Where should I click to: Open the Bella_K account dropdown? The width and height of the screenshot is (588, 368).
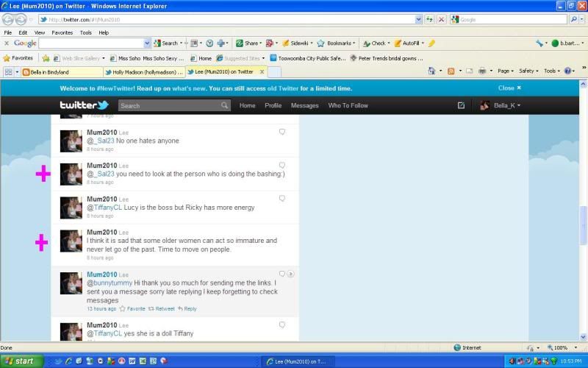point(501,105)
